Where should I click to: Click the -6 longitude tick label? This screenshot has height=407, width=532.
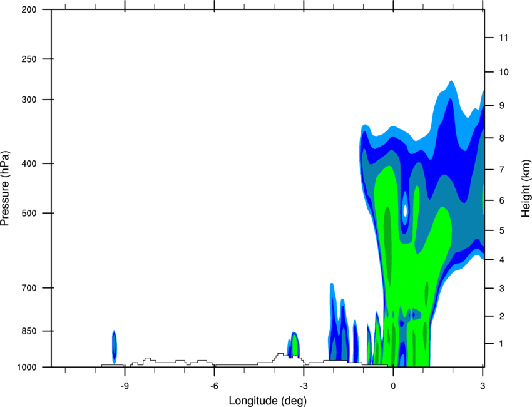(214, 386)
